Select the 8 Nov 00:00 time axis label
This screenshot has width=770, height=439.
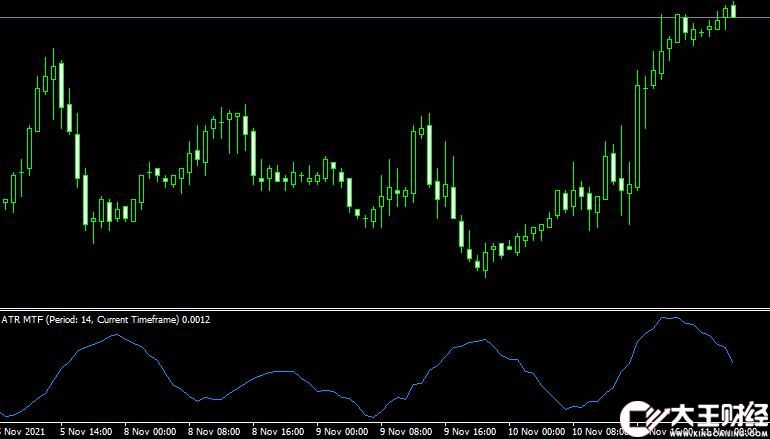150,432
